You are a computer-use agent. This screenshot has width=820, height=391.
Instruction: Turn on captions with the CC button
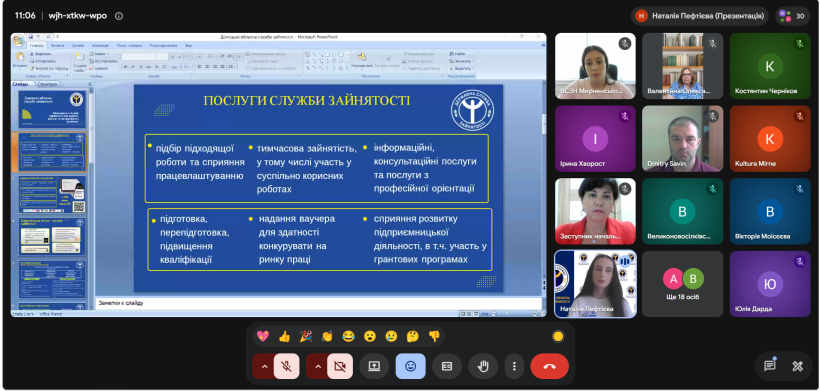[447, 366]
